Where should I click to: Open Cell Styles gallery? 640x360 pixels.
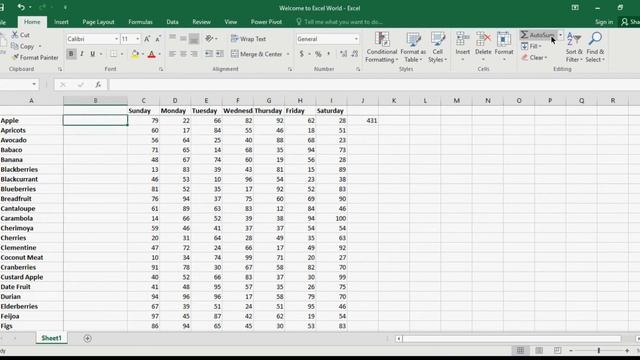pos(438,47)
